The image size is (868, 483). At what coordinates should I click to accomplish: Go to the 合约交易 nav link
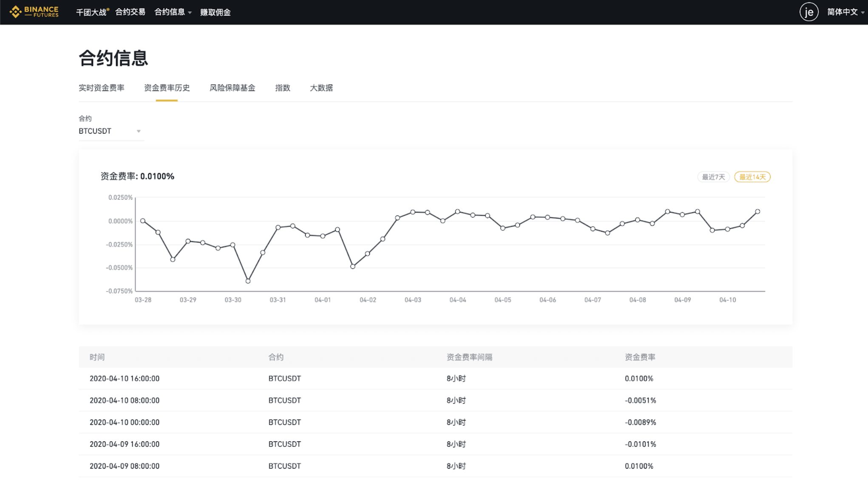[x=130, y=12]
